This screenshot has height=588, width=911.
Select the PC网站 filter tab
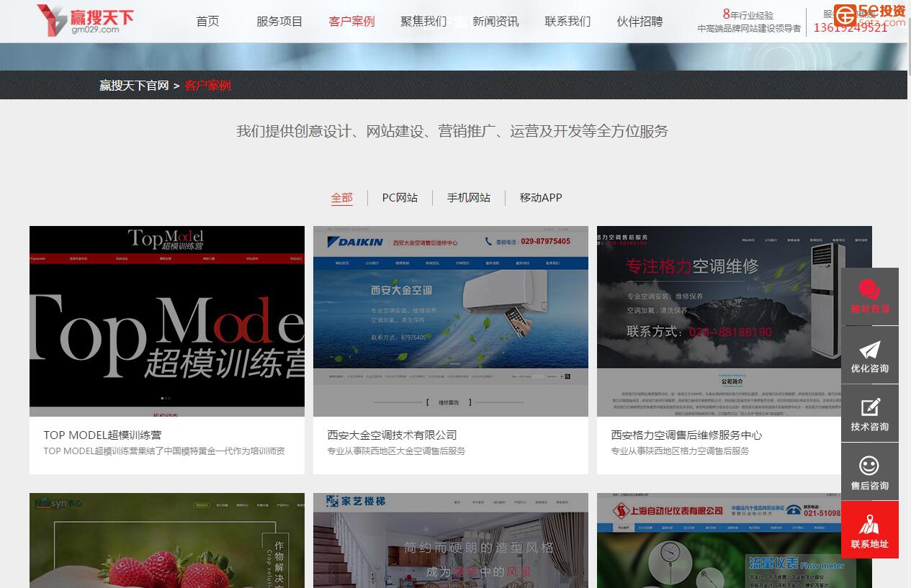pos(400,198)
